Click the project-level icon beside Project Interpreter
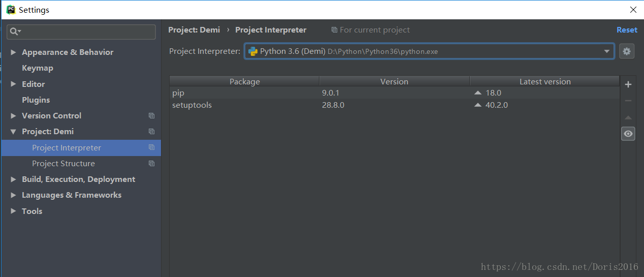The width and height of the screenshot is (644, 277). point(151,147)
